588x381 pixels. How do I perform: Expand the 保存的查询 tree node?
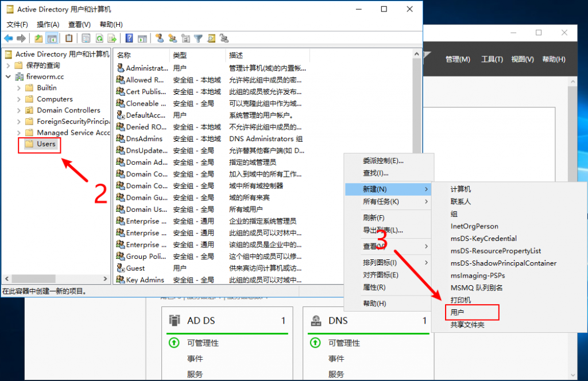pyautogui.click(x=8, y=65)
